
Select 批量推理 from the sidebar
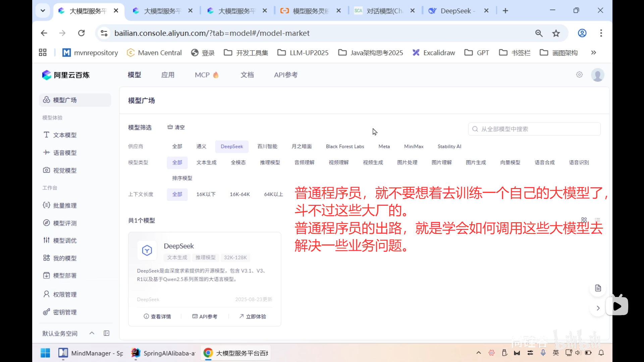coord(64,205)
